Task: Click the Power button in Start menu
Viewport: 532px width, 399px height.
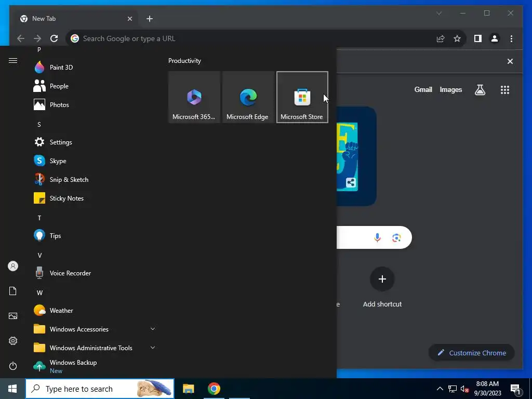Action: click(13, 366)
